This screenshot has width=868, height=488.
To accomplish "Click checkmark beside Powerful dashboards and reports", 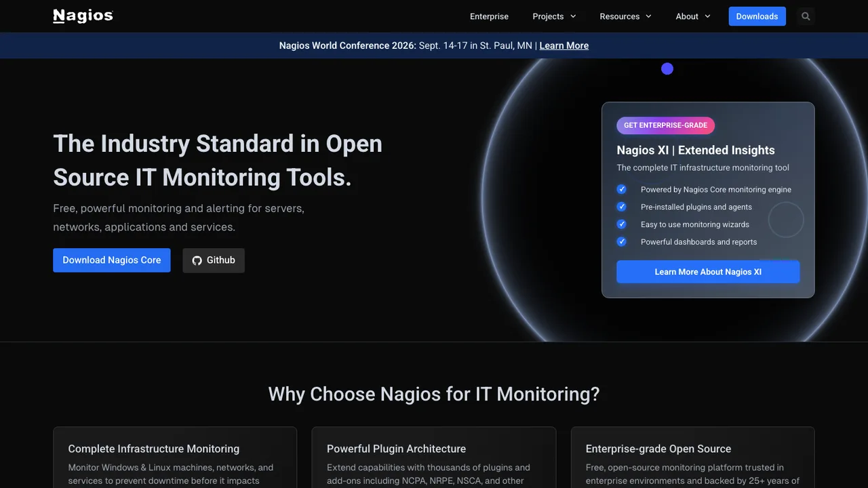I will coord(621,242).
